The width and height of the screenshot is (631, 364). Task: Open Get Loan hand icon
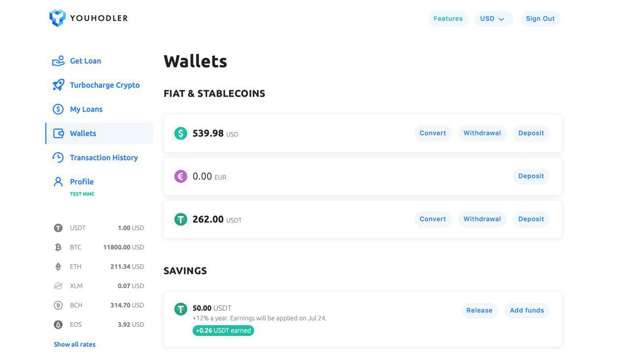tap(58, 61)
